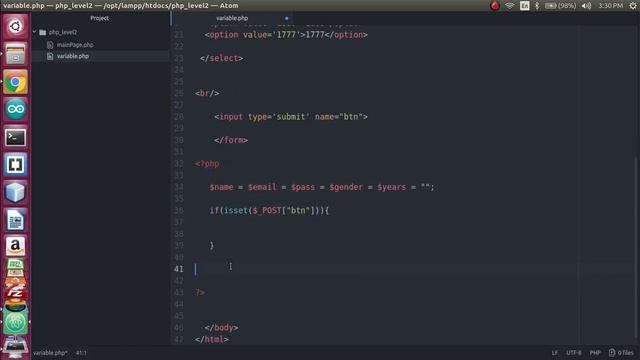Click the input type='submit' line
The height and width of the screenshot is (360, 640).
[x=291, y=117]
